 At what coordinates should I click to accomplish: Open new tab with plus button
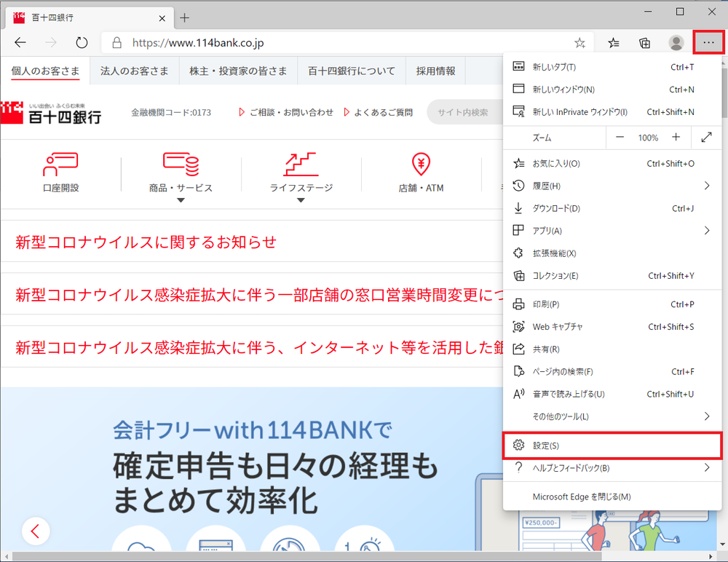click(185, 17)
